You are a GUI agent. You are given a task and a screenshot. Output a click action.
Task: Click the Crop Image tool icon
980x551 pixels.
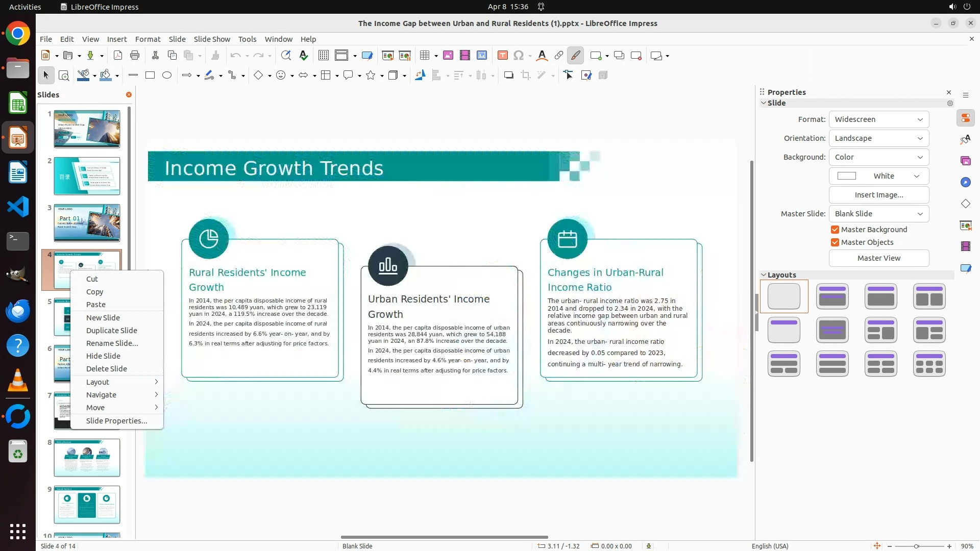pyautogui.click(x=526, y=76)
